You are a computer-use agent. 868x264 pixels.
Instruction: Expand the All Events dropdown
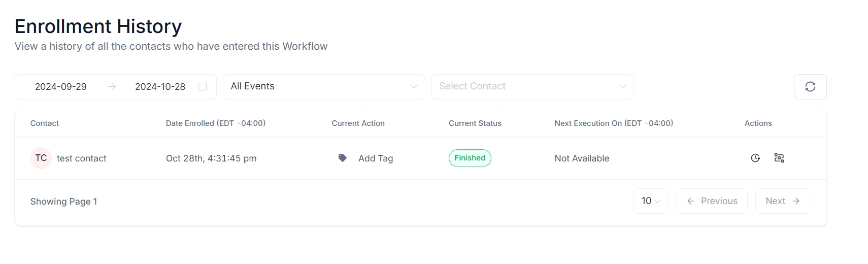click(x=324, y=87)
